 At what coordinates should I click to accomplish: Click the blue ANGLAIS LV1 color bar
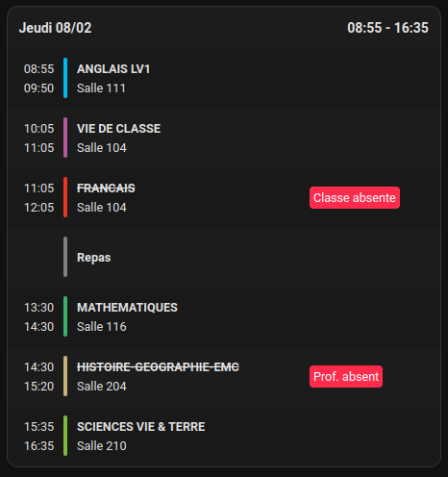point(65,78)
